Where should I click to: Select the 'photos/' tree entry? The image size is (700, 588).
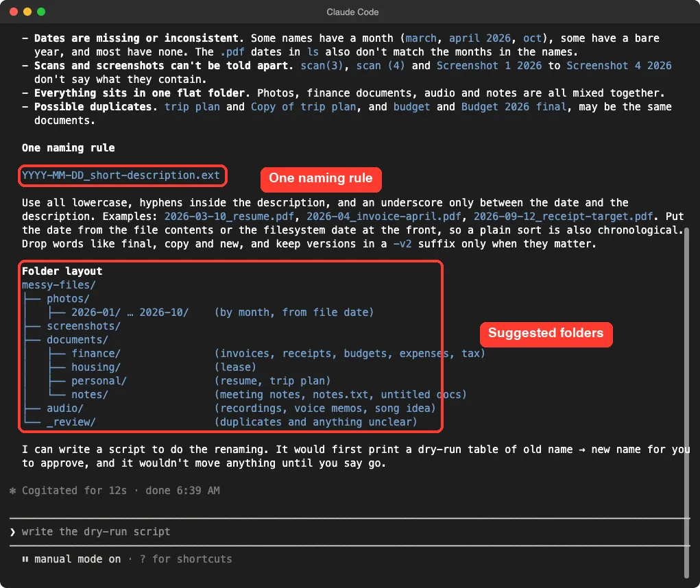(x=68, y=299)
